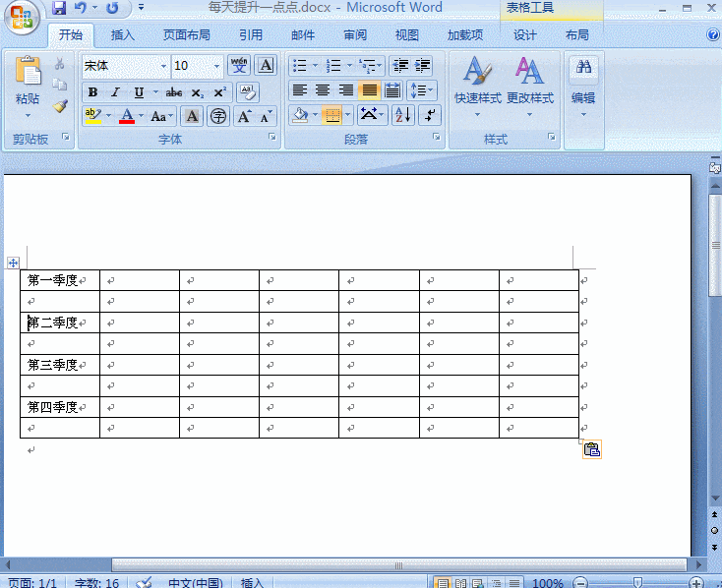Image resolution: width=722 pixels, height=588 pixels.
Task: Switch to the 审阅 tab
Action: 355,35
